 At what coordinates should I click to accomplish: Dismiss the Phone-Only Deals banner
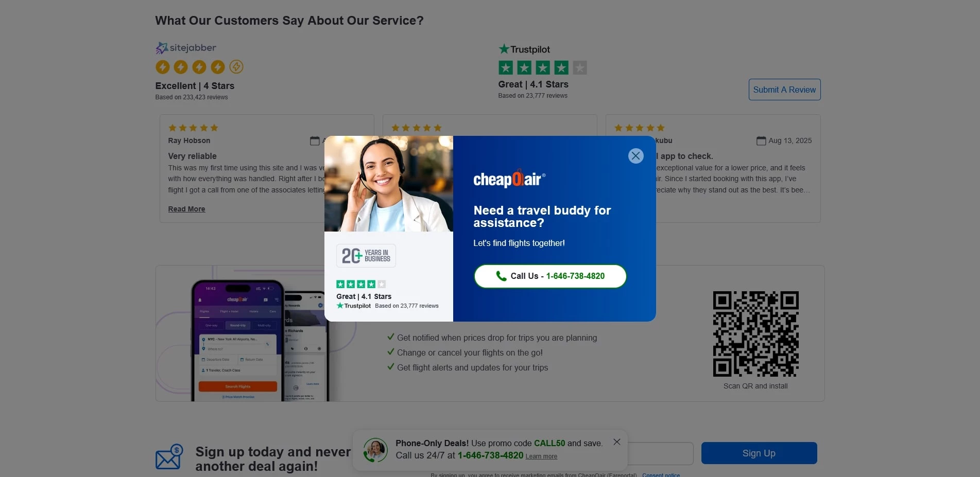(x=616, y=442)
